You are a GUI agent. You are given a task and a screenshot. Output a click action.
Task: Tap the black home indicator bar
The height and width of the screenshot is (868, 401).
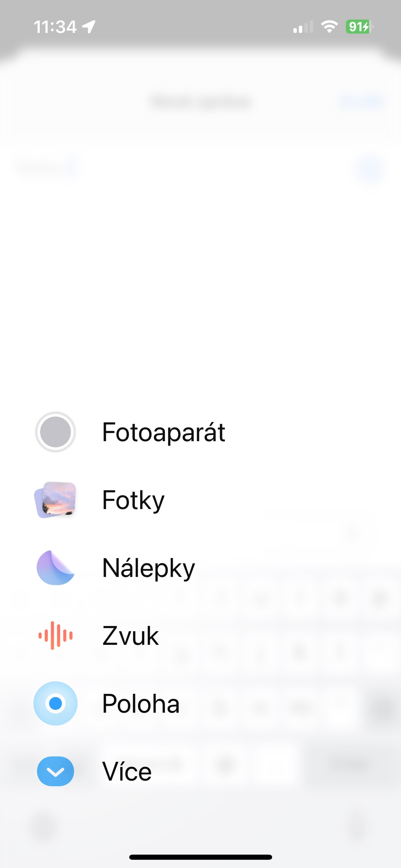click(200, 857)
